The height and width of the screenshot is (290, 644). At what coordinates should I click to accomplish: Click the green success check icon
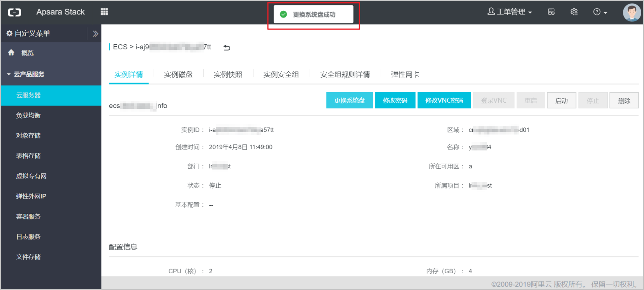pyautogui.click(x=283, y=14)
